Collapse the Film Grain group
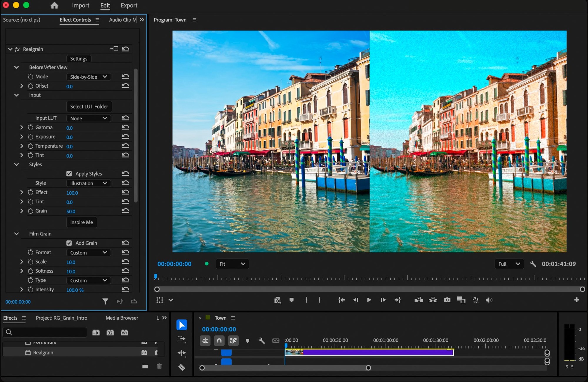 16,234
